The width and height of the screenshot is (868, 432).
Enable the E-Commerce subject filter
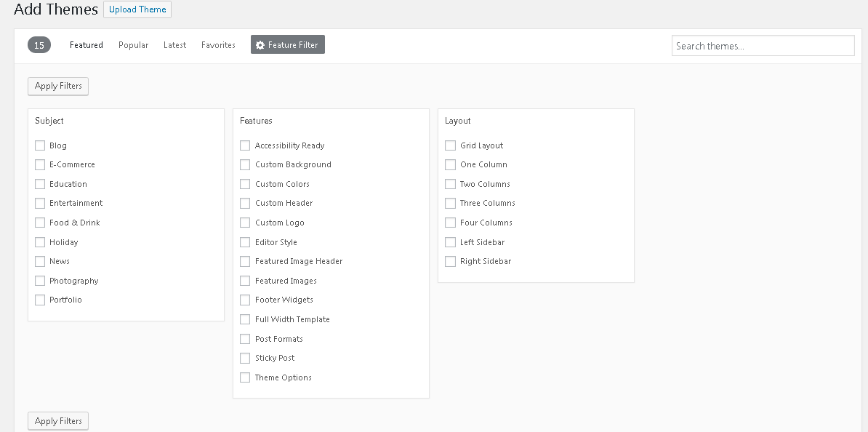[x=40, y=164]
